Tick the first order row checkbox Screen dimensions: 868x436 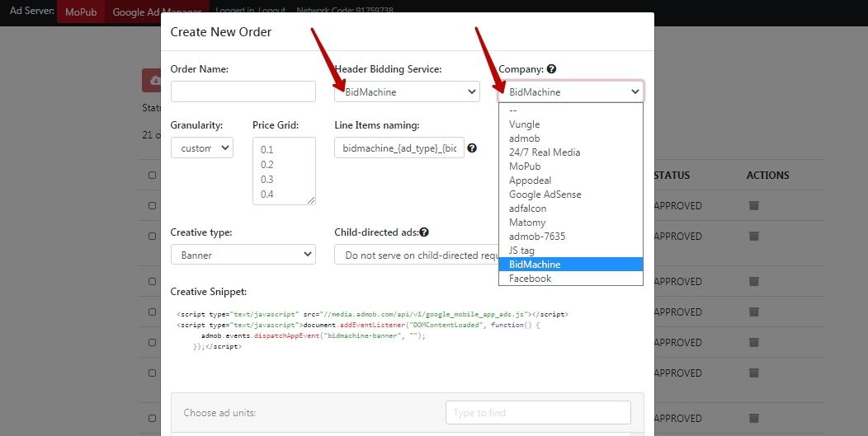[x=153, y=205]
